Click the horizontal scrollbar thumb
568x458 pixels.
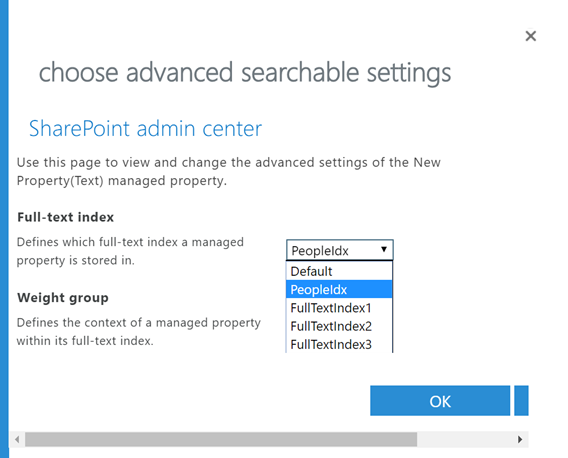pyautogui.click(x=221, y=440)
